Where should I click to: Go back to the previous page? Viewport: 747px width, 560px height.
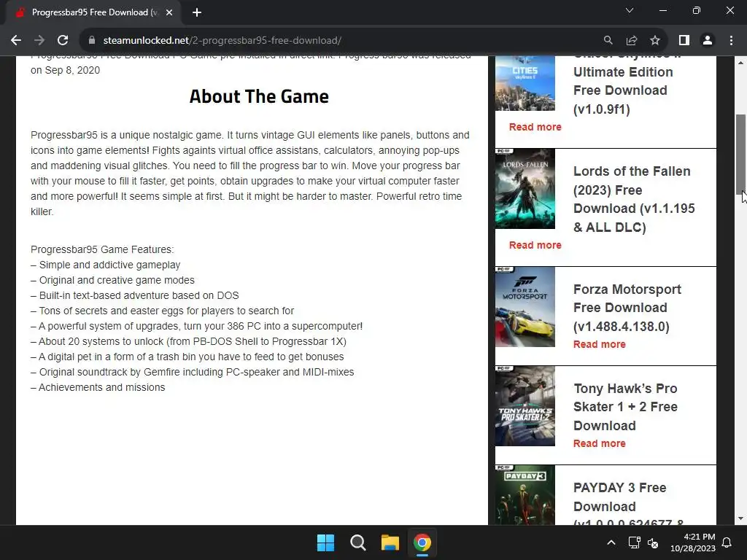tap(16, 41)
